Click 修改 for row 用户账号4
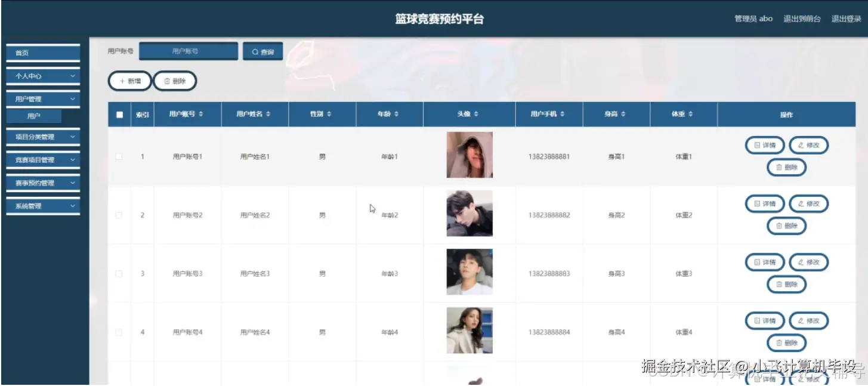This screenshot has width=868, height=386. 809,320
